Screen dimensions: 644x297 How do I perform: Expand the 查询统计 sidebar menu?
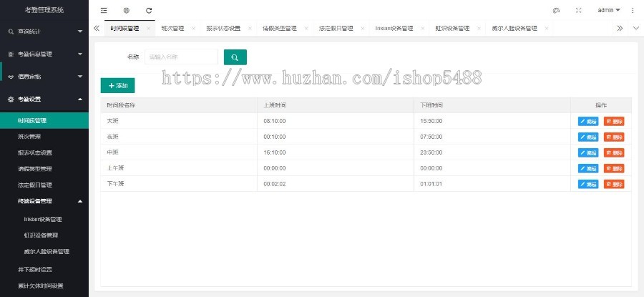pos(80,31)
